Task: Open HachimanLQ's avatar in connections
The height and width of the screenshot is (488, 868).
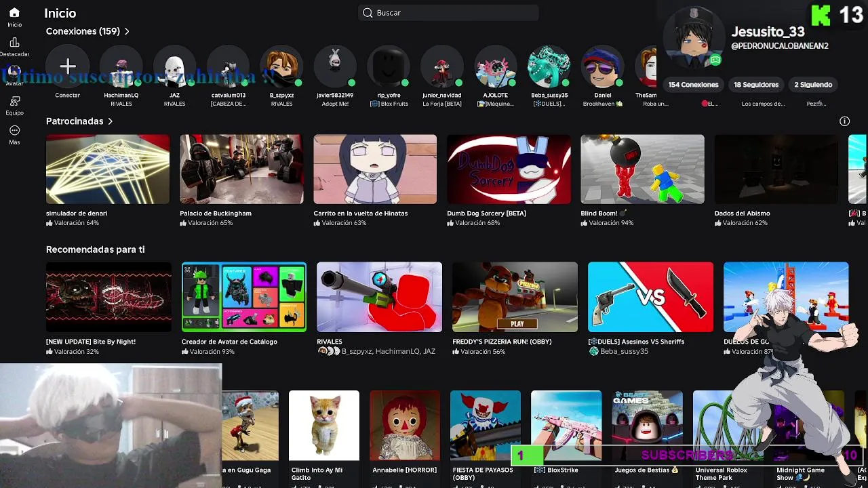Action: (121, 66)
